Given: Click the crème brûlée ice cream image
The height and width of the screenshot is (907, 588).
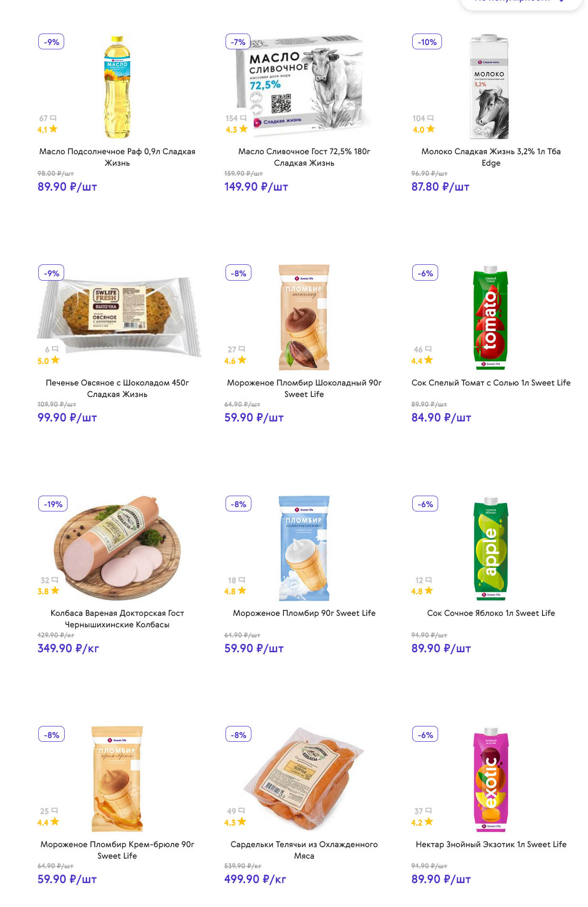Looking at the screenshot, I should tap(117, 779).
